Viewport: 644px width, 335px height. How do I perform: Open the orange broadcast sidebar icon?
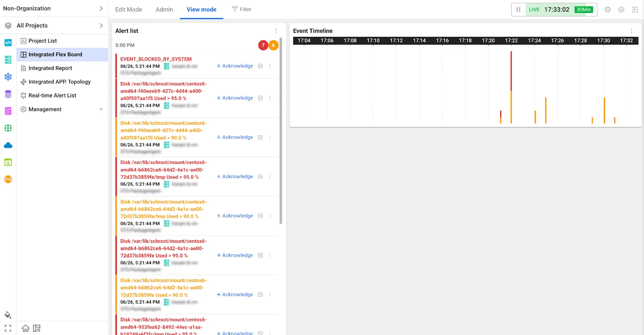click(8, 179)
